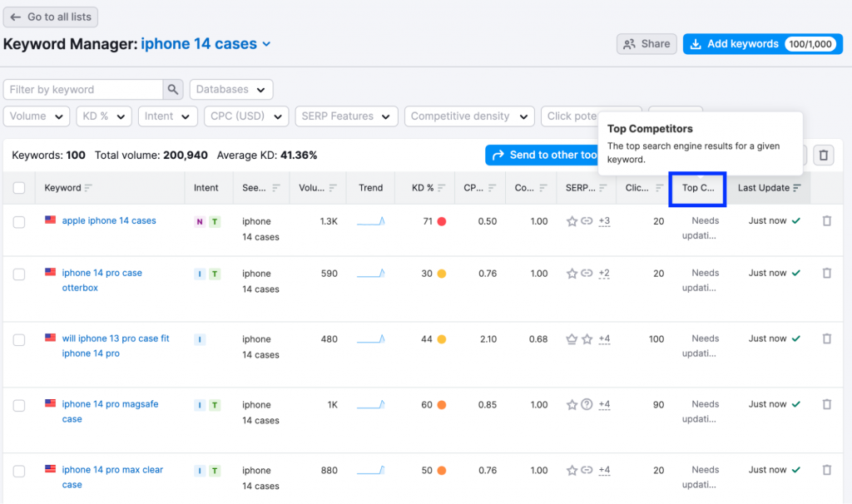This screenshot has height=504, width=852.
Task: Click the N intent badge in first row
Action: pos(200,221)
